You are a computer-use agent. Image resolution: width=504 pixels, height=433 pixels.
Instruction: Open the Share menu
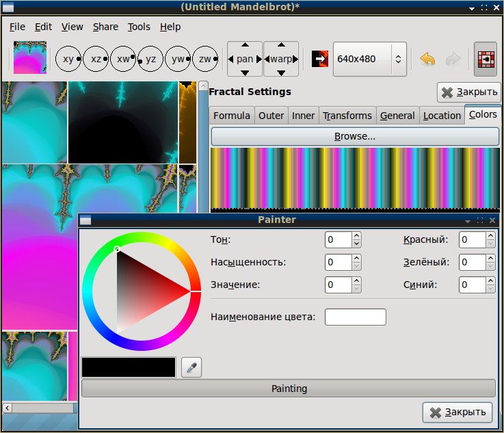coord(105,27)
